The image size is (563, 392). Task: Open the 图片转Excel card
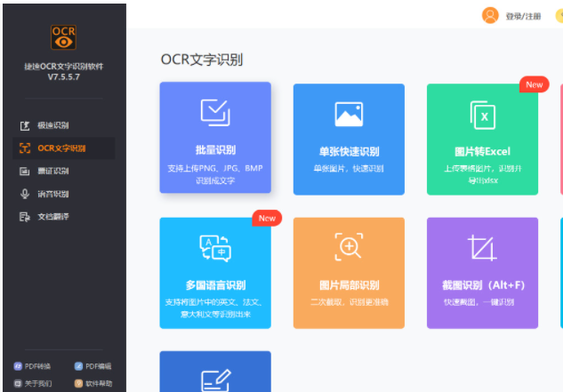482,140
